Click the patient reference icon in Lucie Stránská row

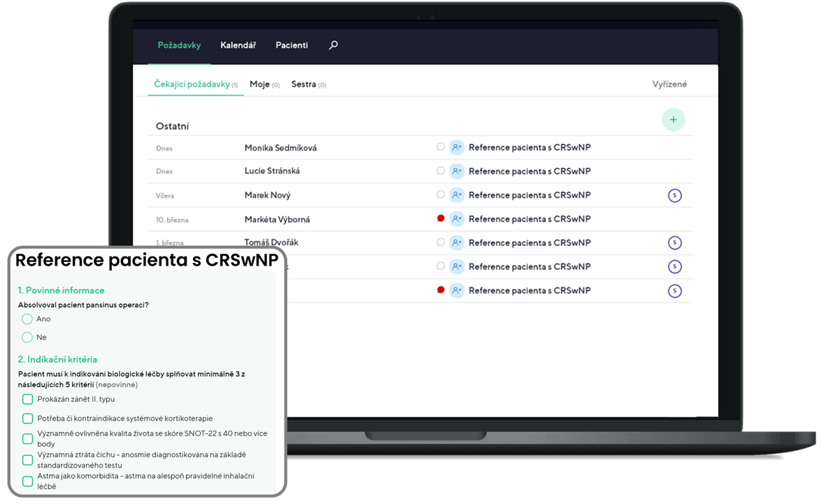(457, 171)
